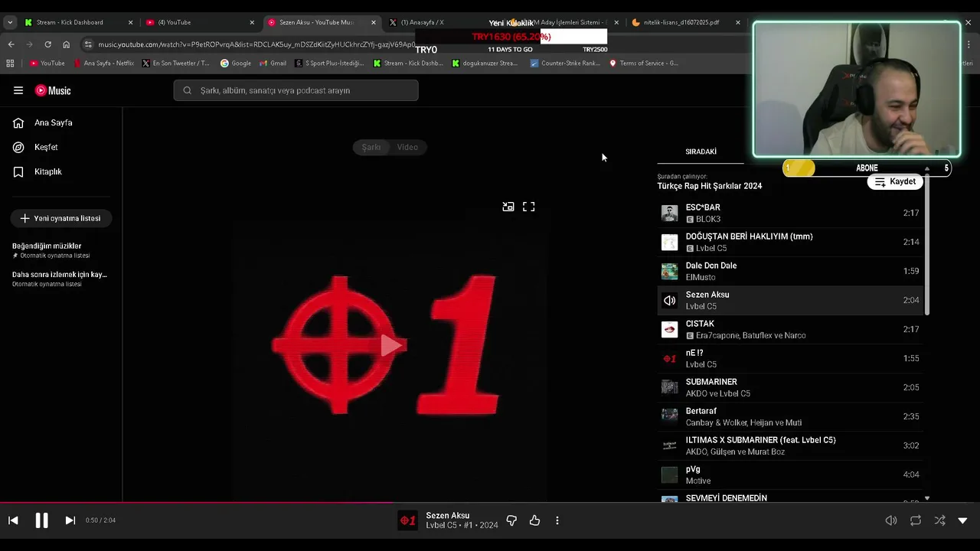Open the YouTube Music hamburger menu

click(x=18, y=90)
